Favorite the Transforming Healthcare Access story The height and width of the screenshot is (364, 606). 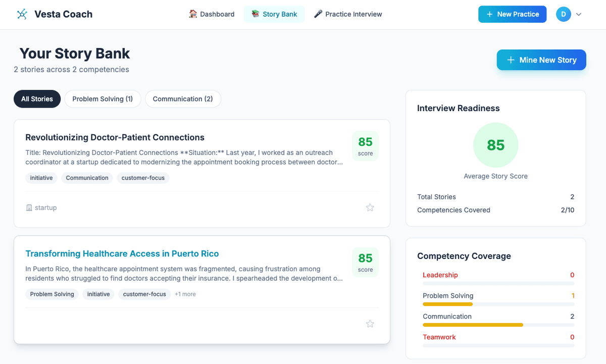pos(370,324)
